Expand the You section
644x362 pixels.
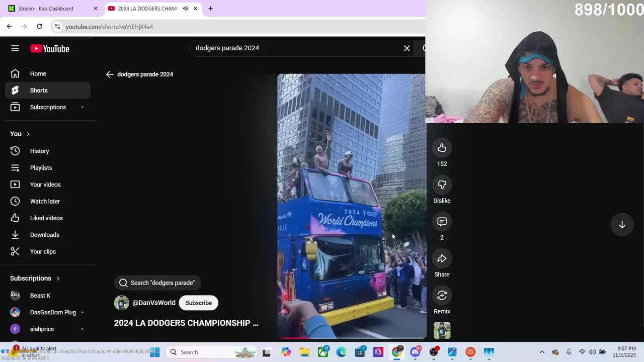click(20, 134)
